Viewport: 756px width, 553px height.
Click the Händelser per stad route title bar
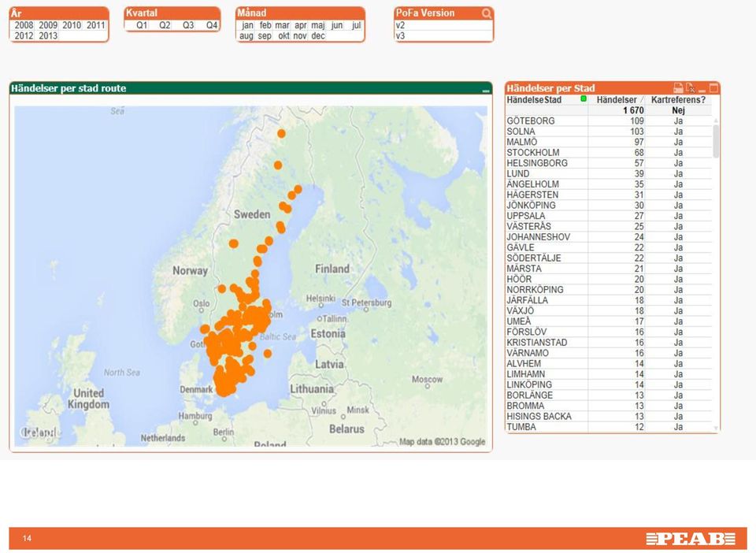[250, 88]
